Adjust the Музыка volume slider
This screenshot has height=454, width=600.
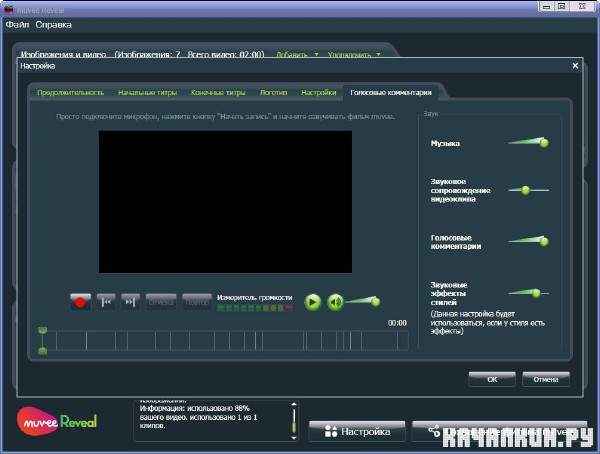(x=528, y=142)
